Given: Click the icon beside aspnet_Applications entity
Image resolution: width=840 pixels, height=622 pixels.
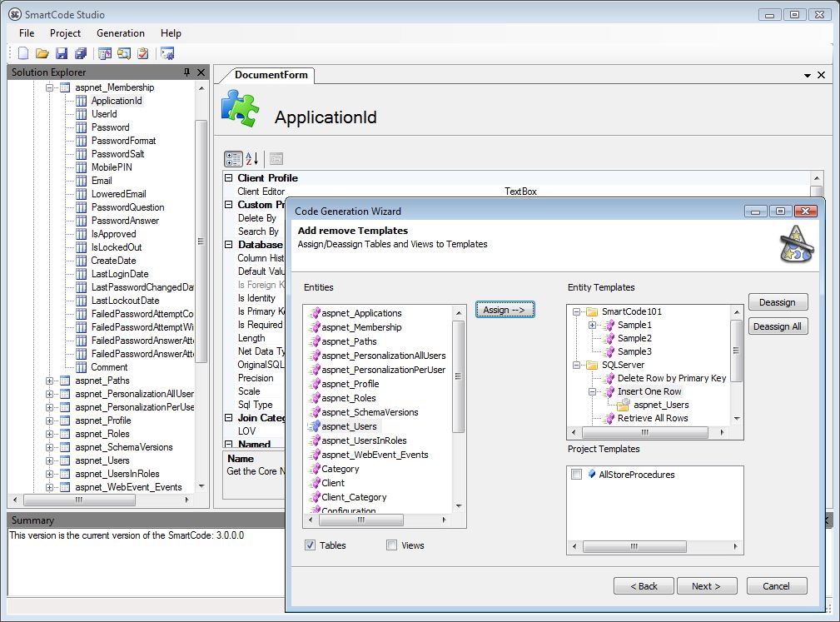Looking at the screenshot, I should 315,313.
